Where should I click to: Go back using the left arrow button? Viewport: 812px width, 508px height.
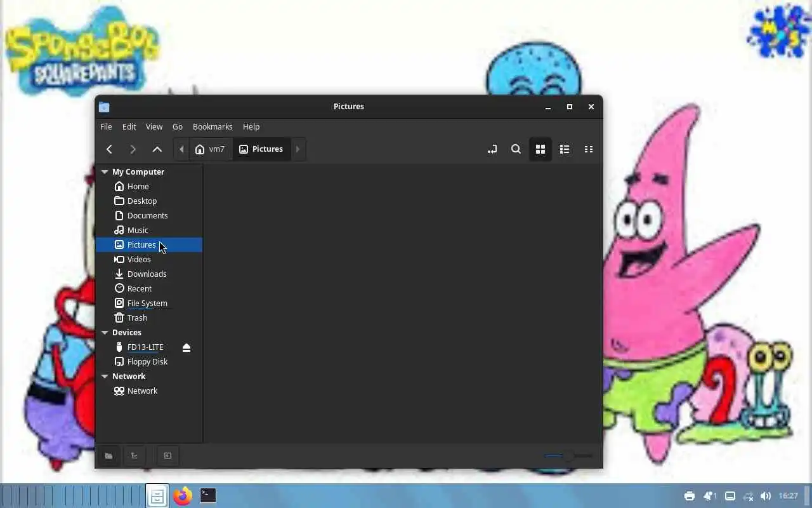point(109,149)
